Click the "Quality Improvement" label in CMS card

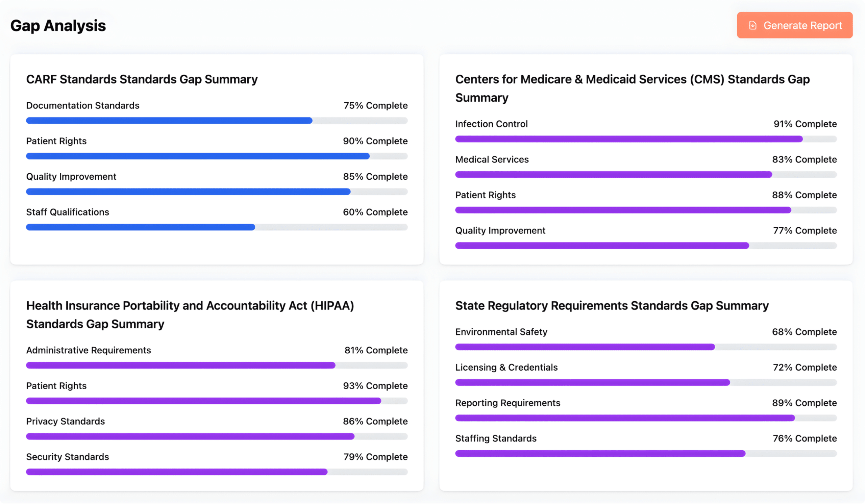pyautogui.click(x=500, y=231)
